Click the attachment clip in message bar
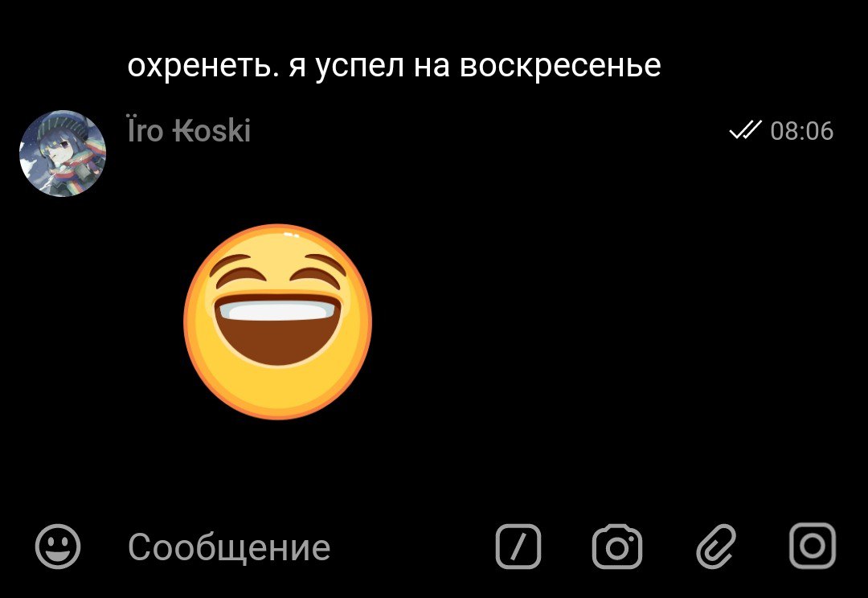Image resolution: width=868 pixels, height=598 pixels. (715, 547)
